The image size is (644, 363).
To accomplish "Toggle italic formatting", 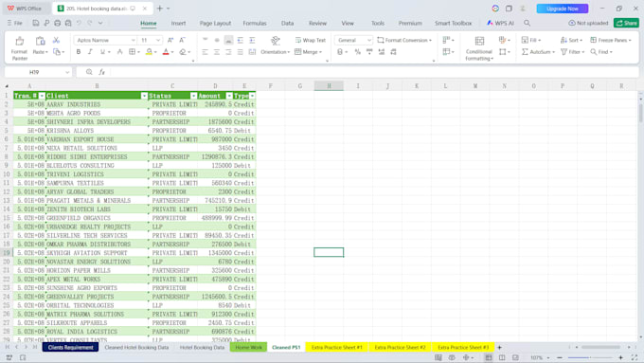I will click(90, 52).
